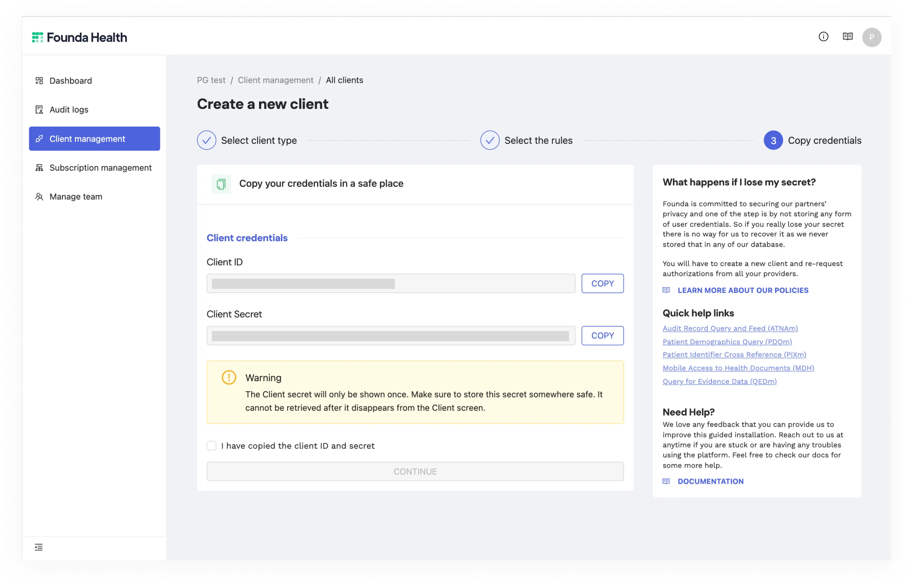Viewport: 913px width, 588px height.
Task: Click the disabled Continue button
Action: point(415,471)
